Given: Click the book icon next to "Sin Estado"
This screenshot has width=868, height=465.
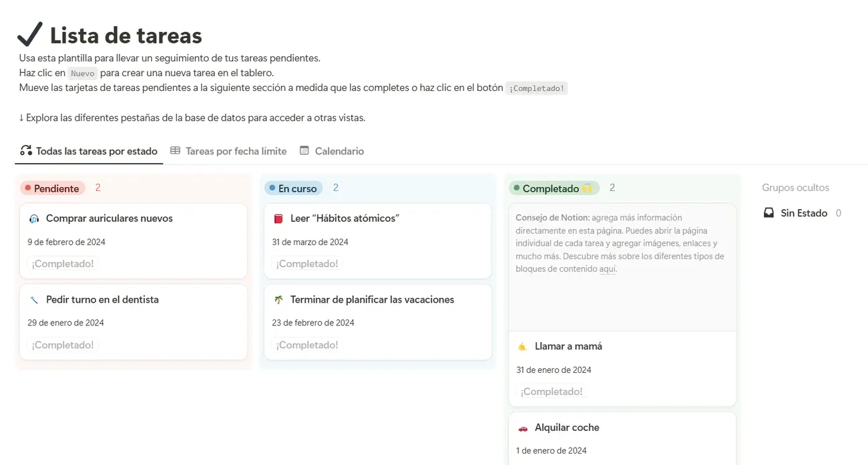Looking at the screenshot, I should click(769, 212).
